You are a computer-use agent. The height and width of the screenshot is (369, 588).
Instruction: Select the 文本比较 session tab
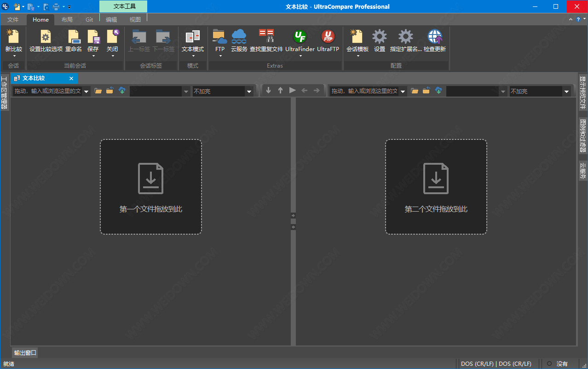pyautogui.click(x=45, y=78)
